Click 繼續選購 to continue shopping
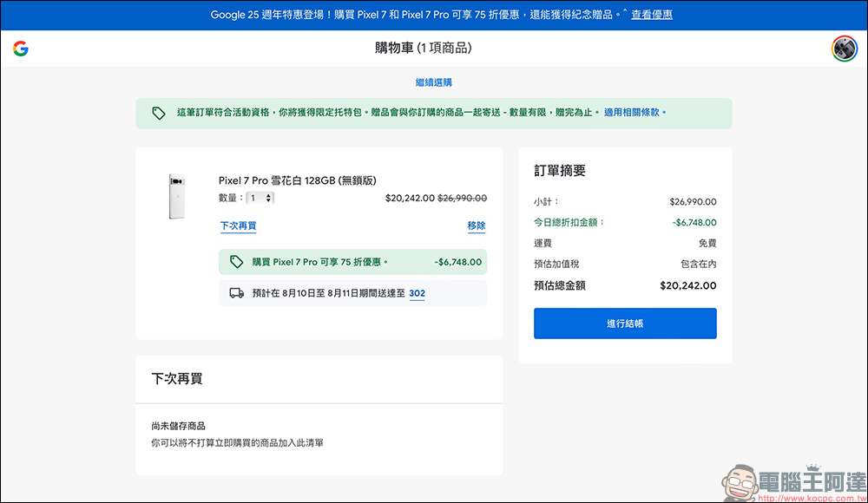The width and height of the screenshot is (868, 503). tap(433, 82)
